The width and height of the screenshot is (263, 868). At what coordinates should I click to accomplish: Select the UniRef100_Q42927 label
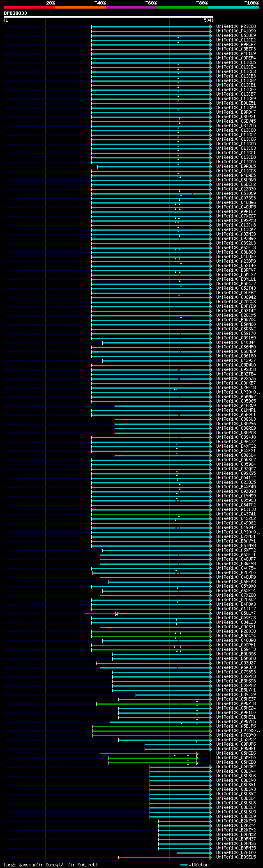(x=236, y=360)
